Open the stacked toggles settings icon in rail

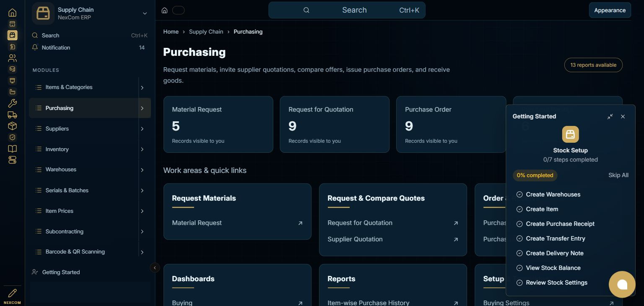click(12, 160)
